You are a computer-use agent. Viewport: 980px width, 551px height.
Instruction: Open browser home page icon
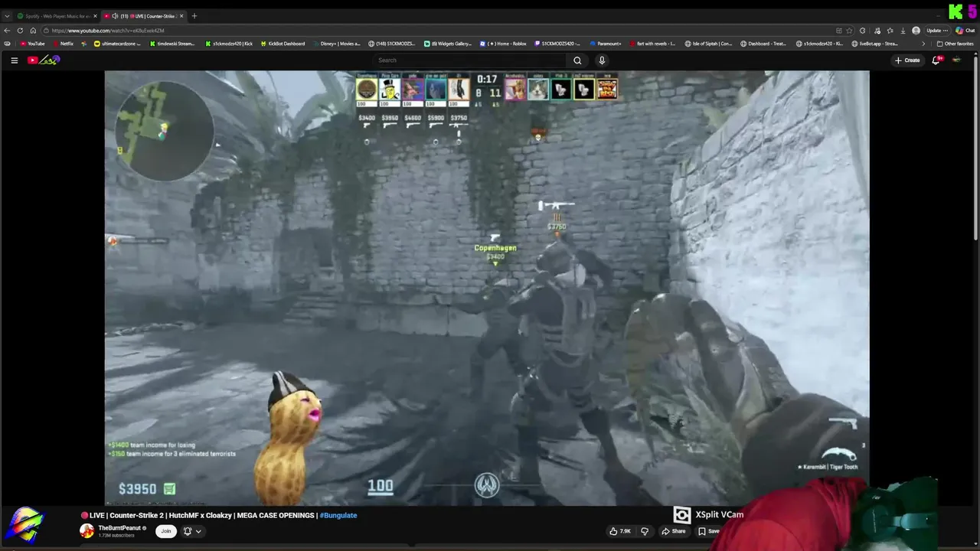pyautogui.click(x=33, y=31)
